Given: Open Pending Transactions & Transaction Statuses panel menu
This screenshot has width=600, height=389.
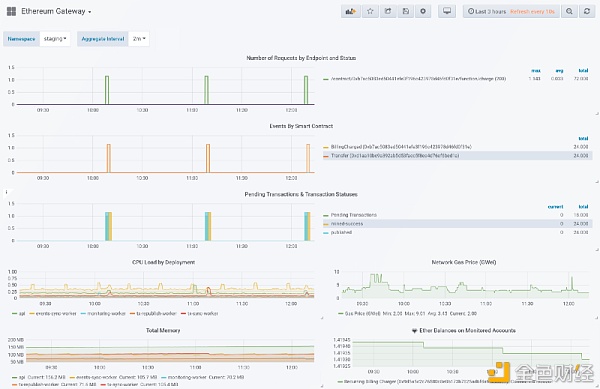Looking at the screenshot, I should tap(301, 194).
